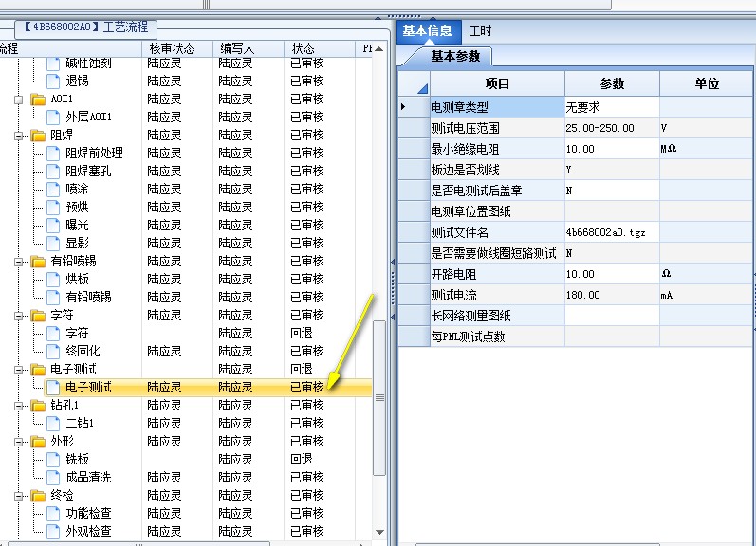Viewport: 756px width, 546px height.
Task: Sort by the 状态 column header
Action: coord(319,48)
